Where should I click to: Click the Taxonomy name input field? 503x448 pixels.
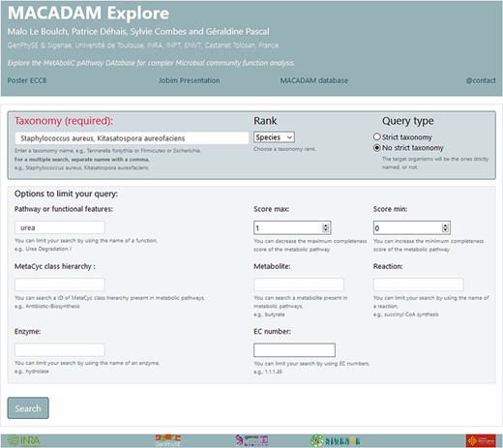pos(132,138)
